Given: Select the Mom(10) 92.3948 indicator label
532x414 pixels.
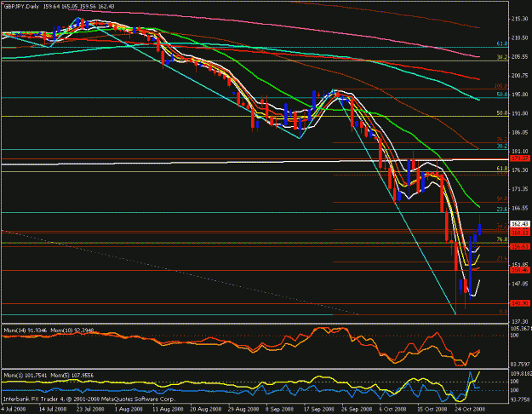Looking at the screenshot, I should tap(72, 331).
